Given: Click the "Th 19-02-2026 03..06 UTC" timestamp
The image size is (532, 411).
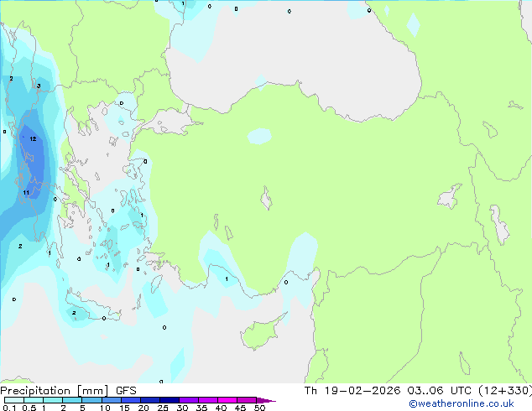Looking at the screenshot, I should (x=388, y=391).
